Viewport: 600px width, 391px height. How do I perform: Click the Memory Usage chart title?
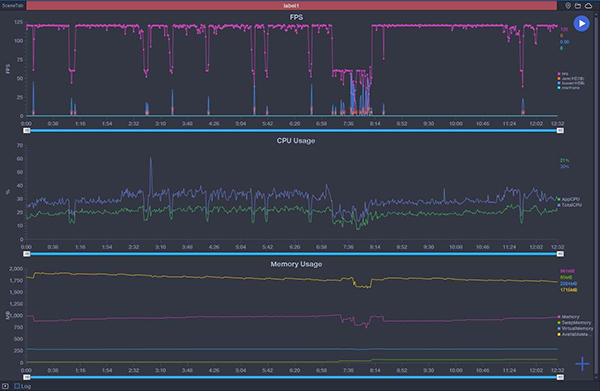coord(296,264)
